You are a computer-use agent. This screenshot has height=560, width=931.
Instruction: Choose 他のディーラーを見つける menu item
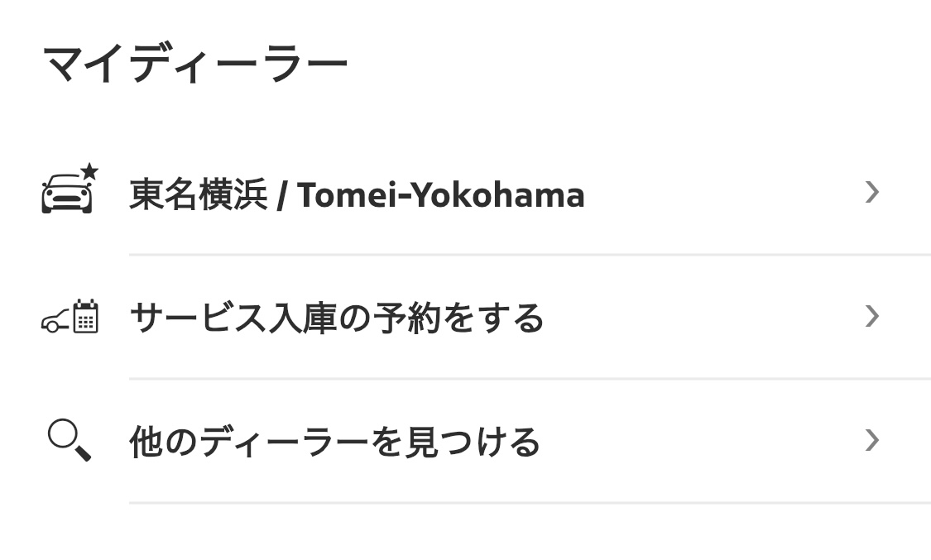tap(334, 442)
